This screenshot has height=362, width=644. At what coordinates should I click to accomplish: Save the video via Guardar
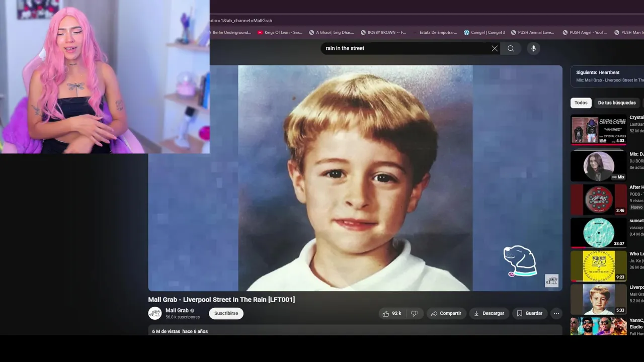(x=530, y=313)
